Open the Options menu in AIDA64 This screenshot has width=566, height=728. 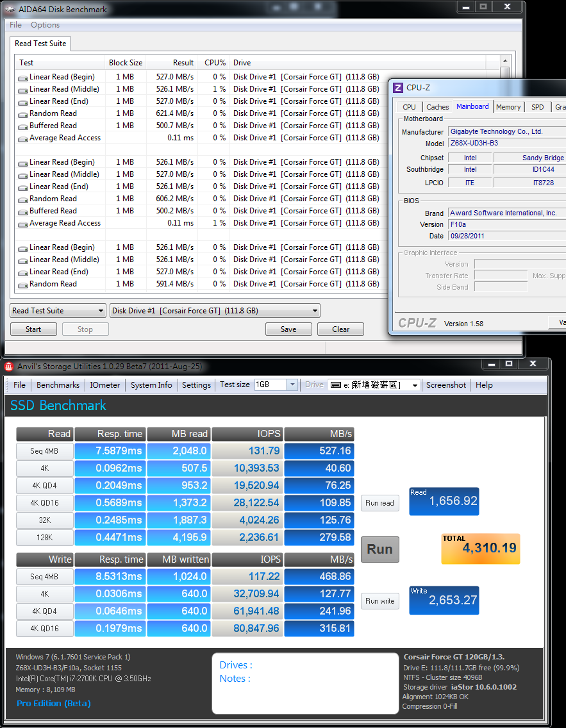tap(45, 25)
